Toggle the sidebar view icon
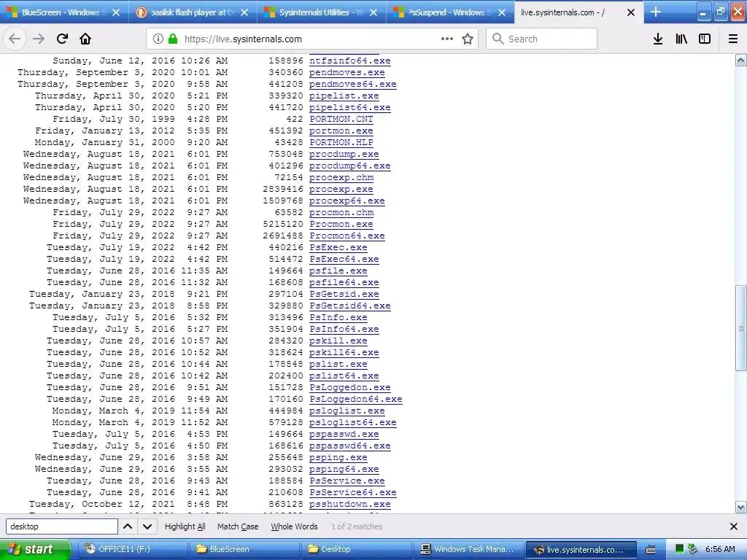Screen dimensions: 747x560 [705, 39]
